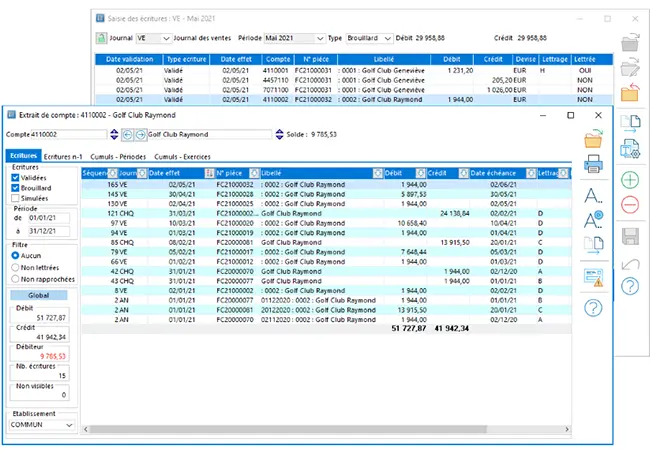Open help in the Saisie des écritures window
Screen dimensions: 650x452
[630, 286]
